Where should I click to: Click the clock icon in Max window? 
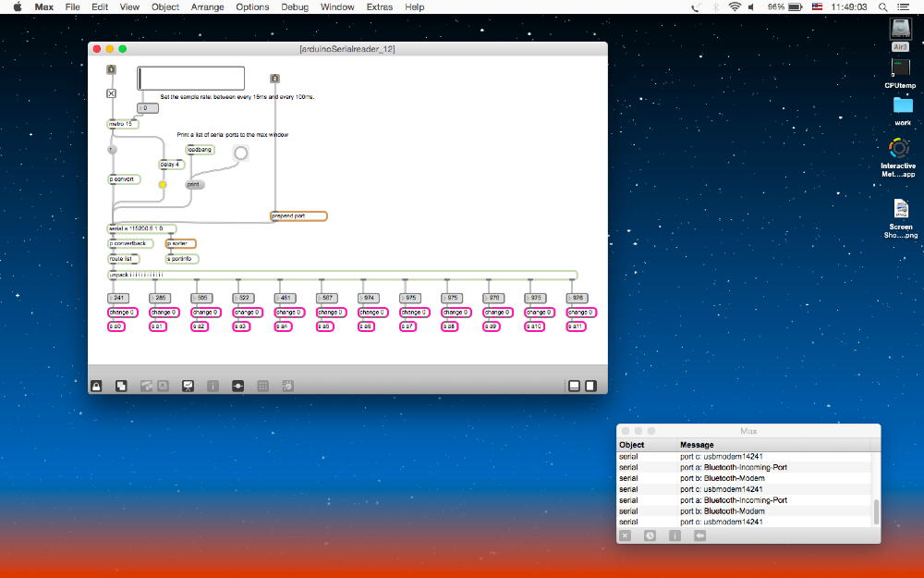pyautogui.click(x=650, y=535)
